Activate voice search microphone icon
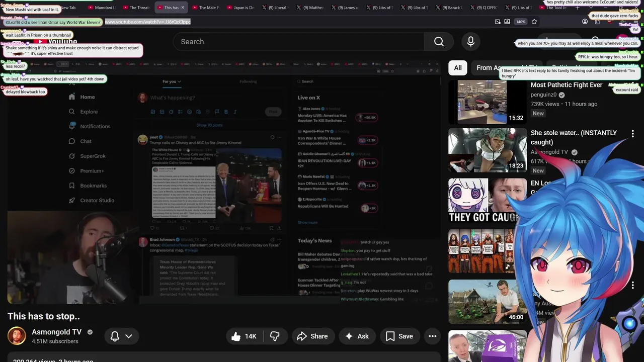Screen dimensions: 644x362 point(470,42)
